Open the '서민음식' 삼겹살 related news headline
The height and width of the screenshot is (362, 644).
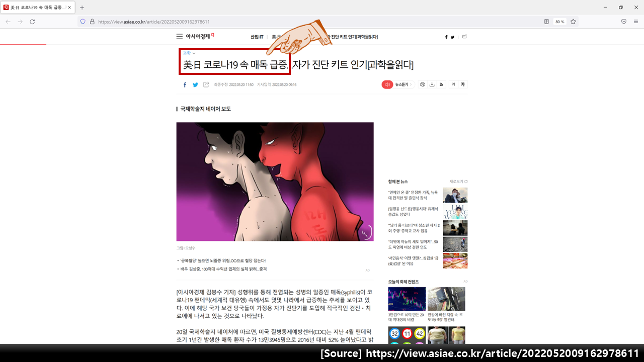[414, 260]
